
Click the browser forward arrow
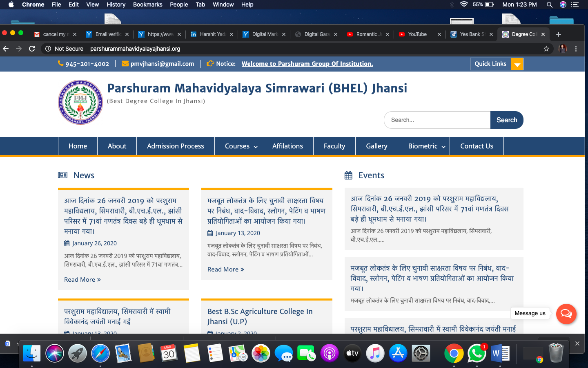[x=19, y=49]
